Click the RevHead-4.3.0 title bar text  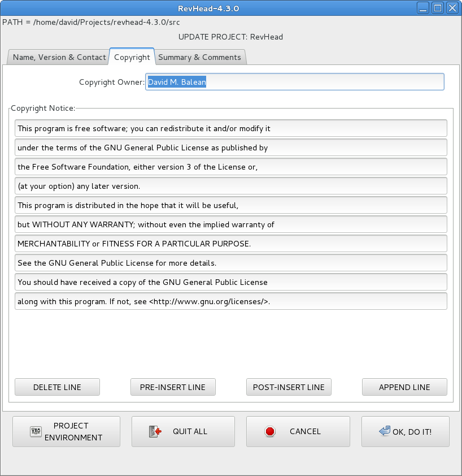[208, 8]
